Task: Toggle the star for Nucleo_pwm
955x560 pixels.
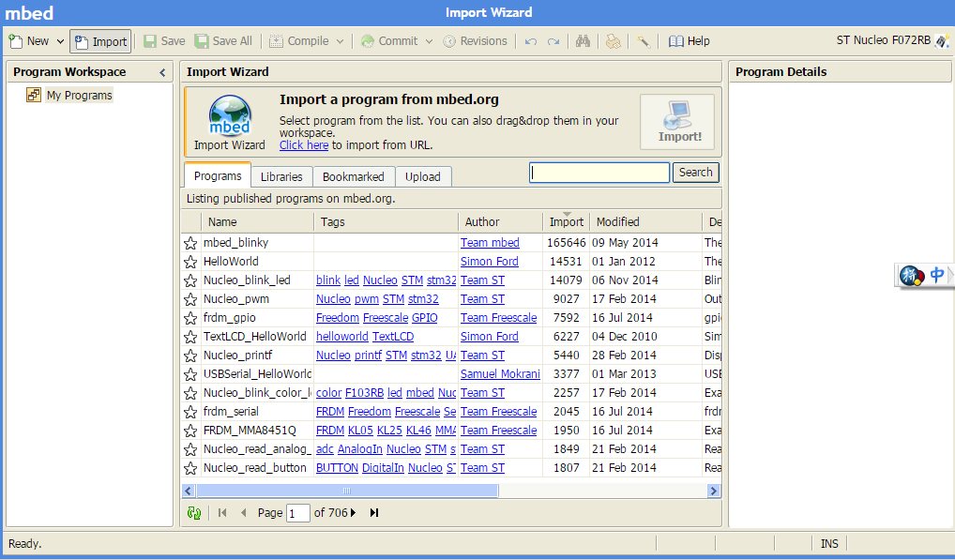Action: click(x=190, y=299)
